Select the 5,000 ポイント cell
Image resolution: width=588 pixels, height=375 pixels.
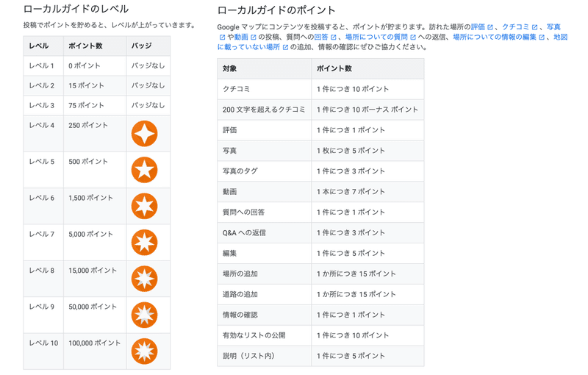(95, 243)
